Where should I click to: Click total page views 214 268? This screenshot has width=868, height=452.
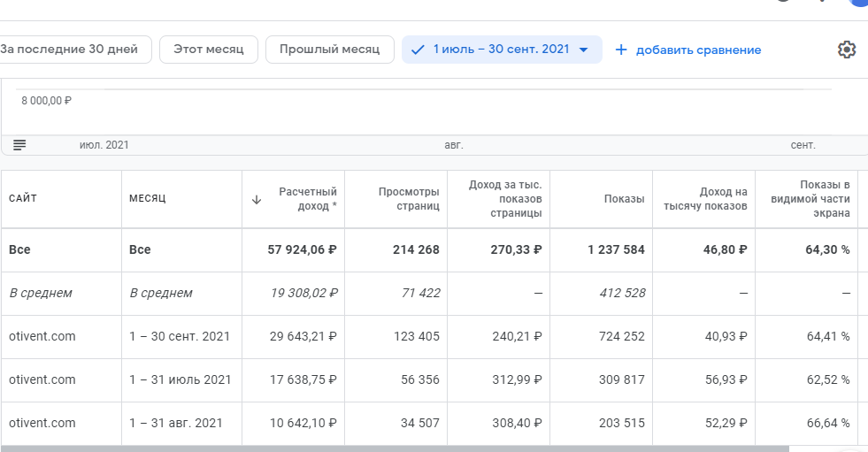(x=416, y=249)
